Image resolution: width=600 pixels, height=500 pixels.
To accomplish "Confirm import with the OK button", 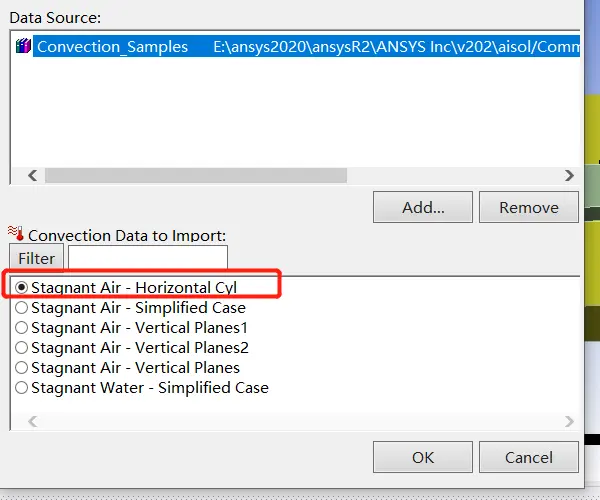I will click(423, 457).
